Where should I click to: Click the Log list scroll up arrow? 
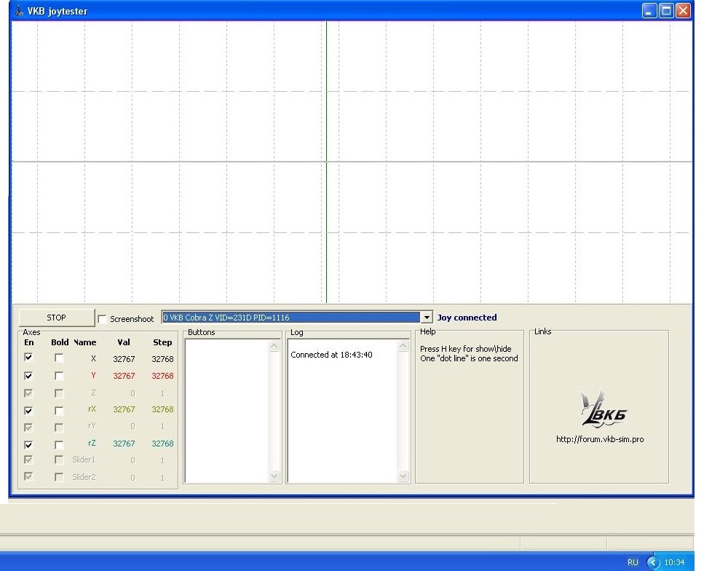point(403,346)
